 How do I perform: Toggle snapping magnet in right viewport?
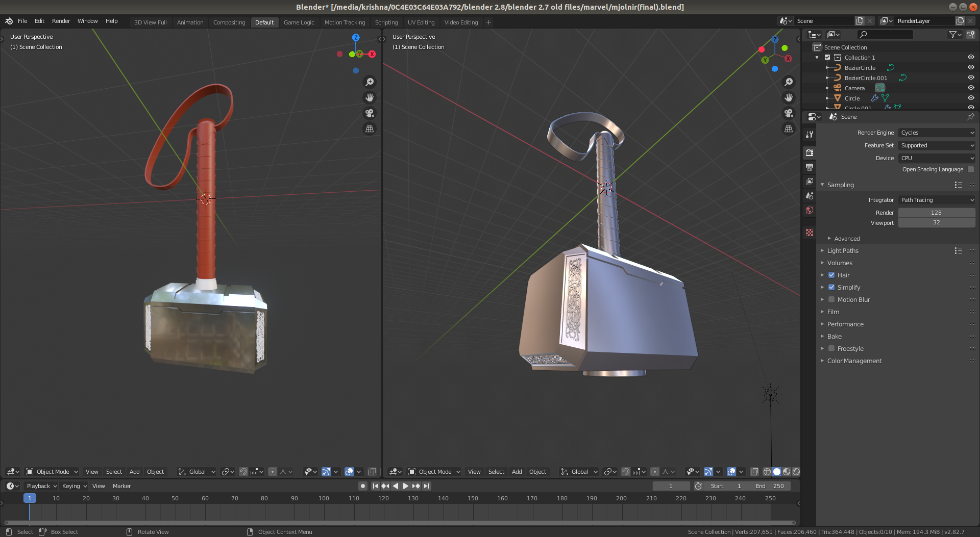(x=626, y=472)
